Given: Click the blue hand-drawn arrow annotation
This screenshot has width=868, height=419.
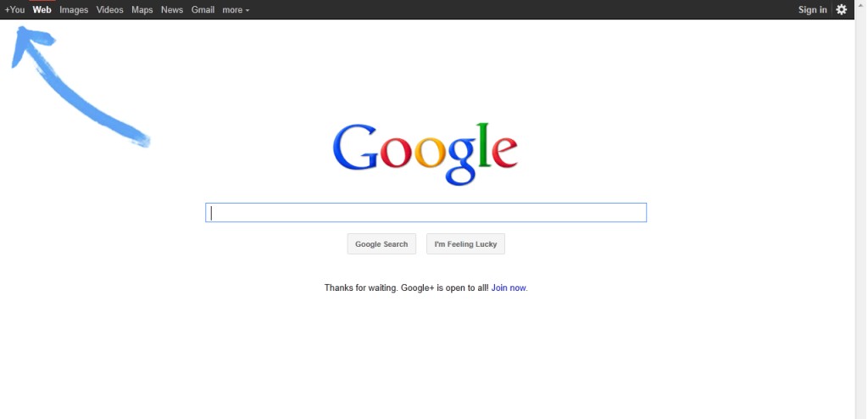Looking at the screenshot, I should 79,86.
